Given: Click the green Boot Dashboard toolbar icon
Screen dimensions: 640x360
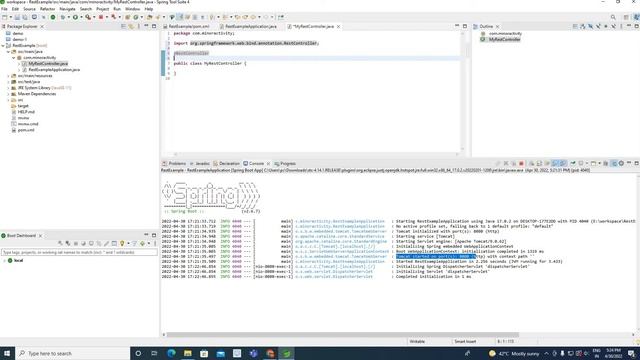Looking at the screenshot, I should coord(53,17).
